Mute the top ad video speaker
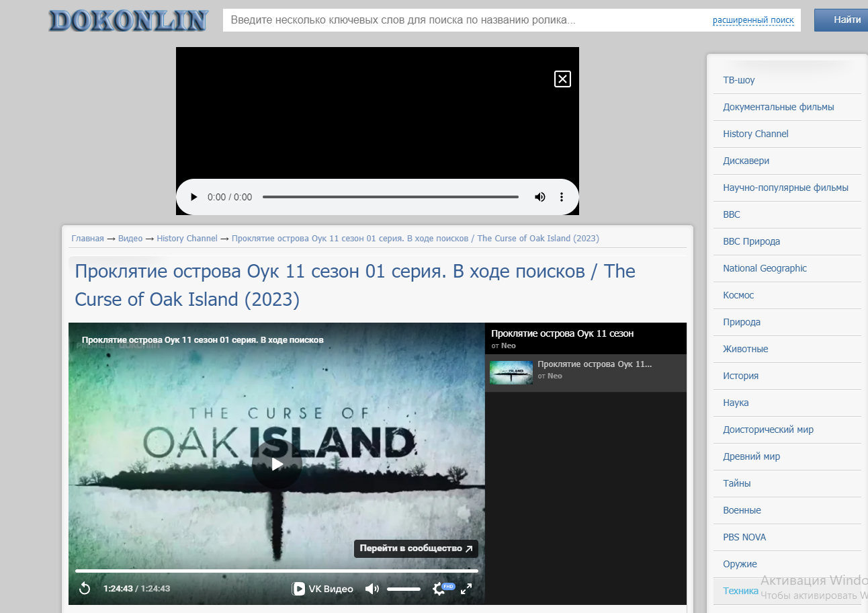Image resolution: width=868 pixels, height=613 pixels. [539, 197]
